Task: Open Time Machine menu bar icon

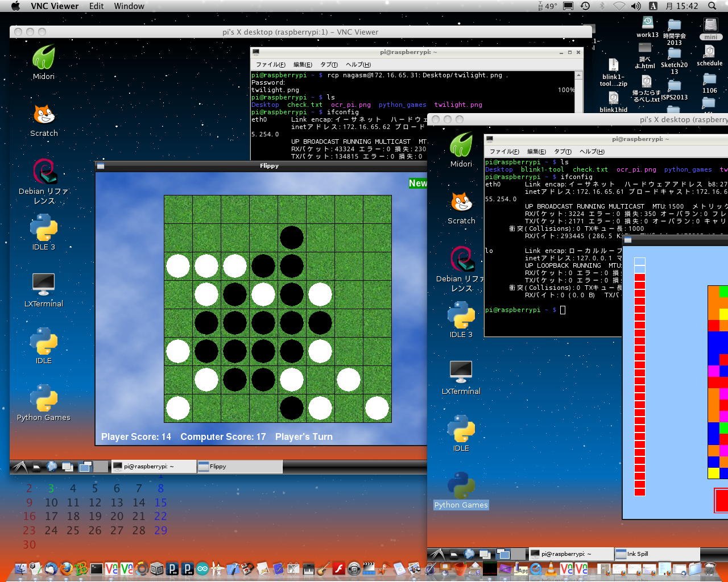Action: tap(585, 6)
